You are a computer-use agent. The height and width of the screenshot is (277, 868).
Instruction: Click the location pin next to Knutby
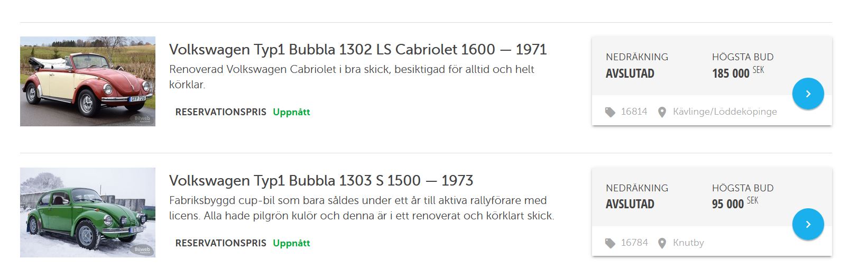click(662, 243)
